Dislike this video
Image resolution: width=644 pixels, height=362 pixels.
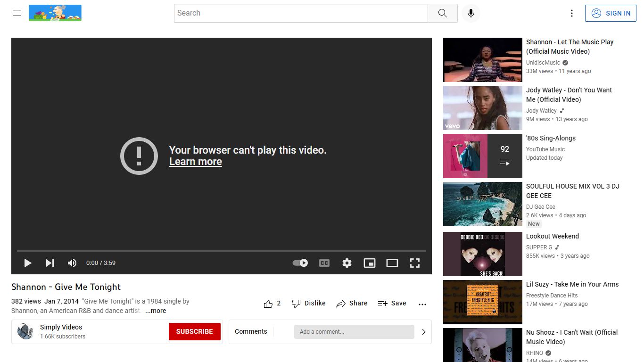pyautogui.click(x=308, y=304)
